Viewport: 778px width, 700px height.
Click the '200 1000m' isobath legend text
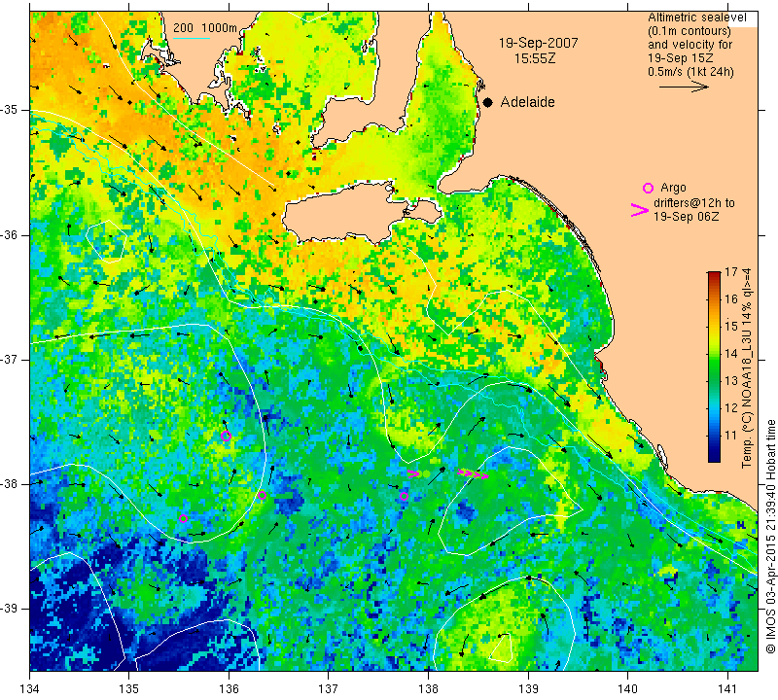[205, 28]
